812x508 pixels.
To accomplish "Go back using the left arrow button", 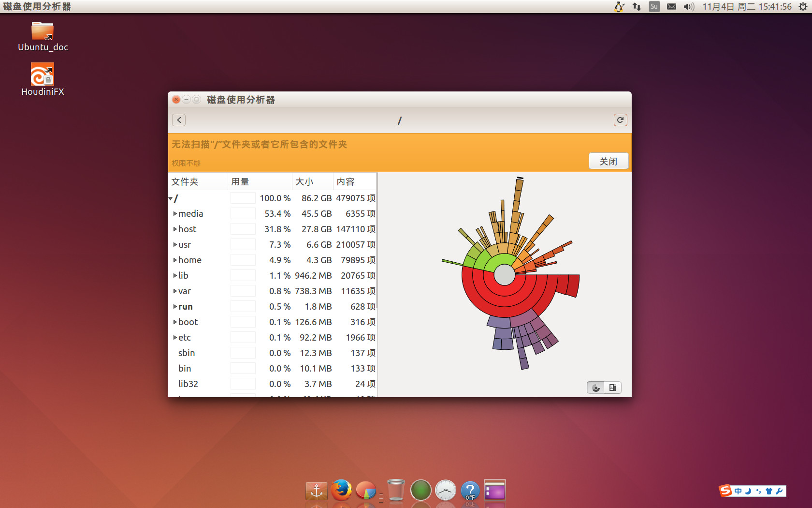I will (179, 120).
